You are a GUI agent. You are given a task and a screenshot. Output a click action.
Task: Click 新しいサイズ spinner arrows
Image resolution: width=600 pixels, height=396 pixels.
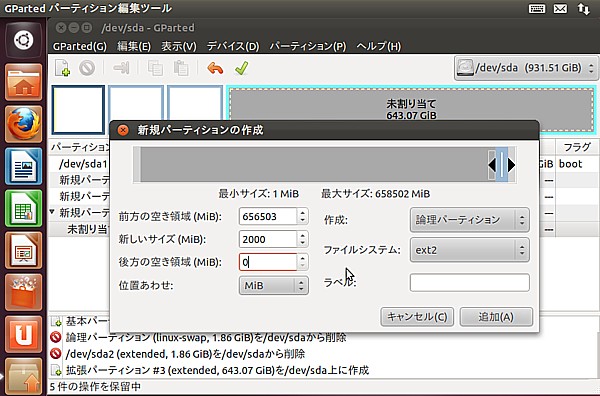click(x=302, y=240)
